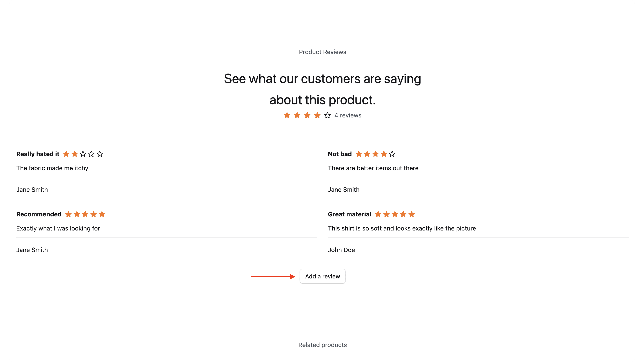Screen dimensions: 644x362
Task: Click the 'Related products' heading
Action: click(x=322, y=345)
